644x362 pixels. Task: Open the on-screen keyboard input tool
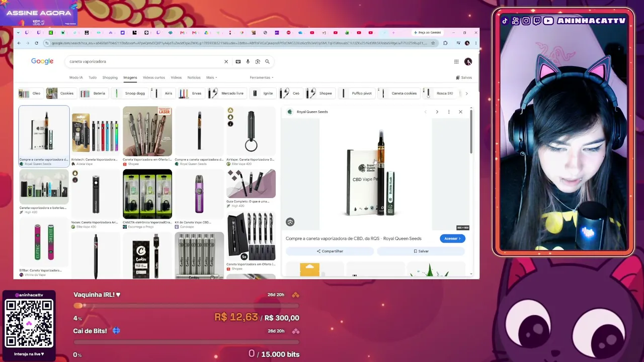click(x=238, y=61)
